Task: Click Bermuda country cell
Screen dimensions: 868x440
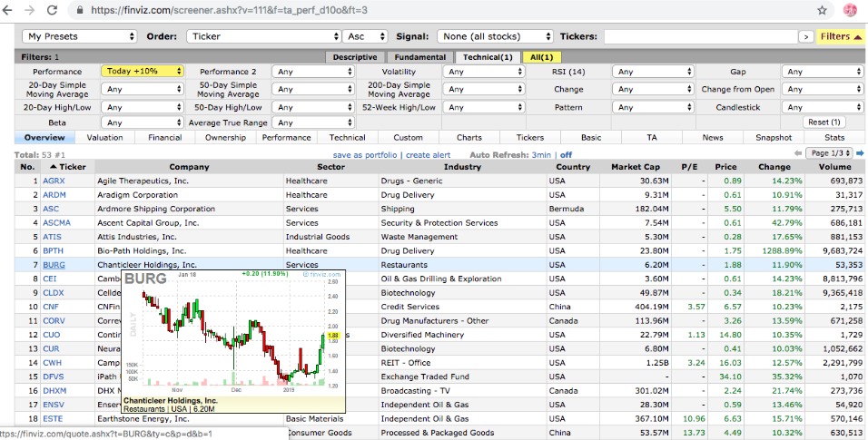Action: click(567, 209)
